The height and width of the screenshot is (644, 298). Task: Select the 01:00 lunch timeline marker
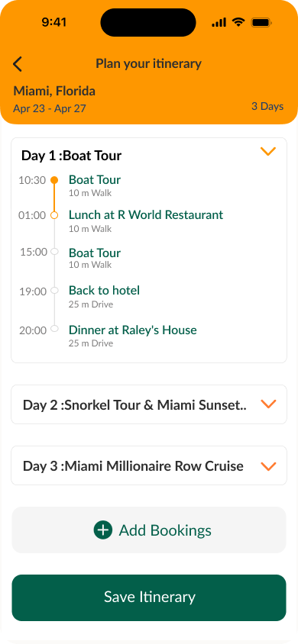[53, 215]
